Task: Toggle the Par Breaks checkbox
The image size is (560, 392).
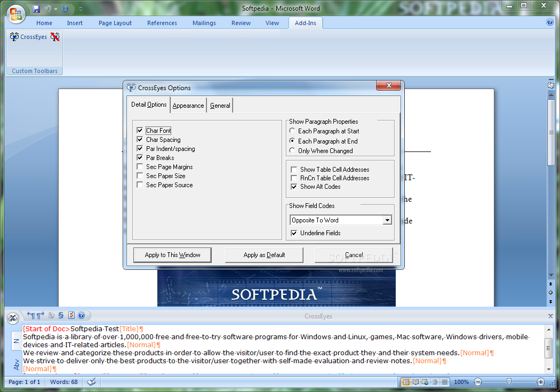Action: click(x=140, y=157)
